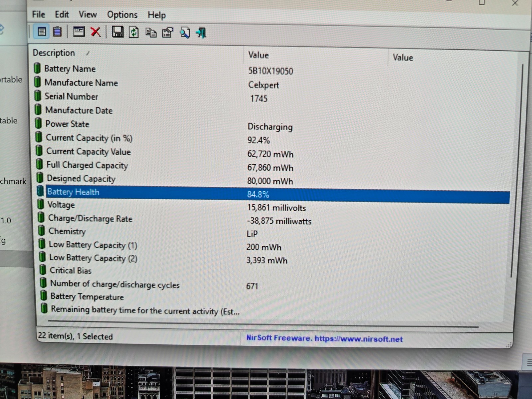The height and width of the screenshot is (399, 532).
Task: Select the 3,393 mWh value
Action: [267, 260]
